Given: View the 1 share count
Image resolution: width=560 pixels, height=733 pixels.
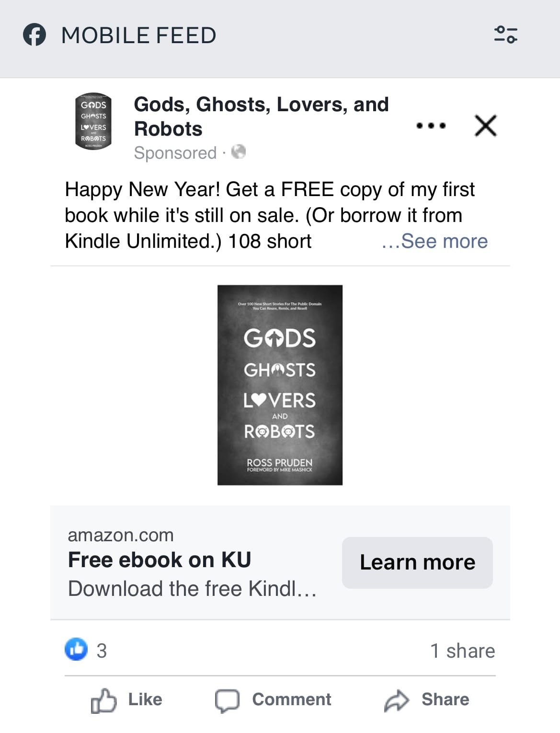Looking at the screenshot, I should click(462, 651).
